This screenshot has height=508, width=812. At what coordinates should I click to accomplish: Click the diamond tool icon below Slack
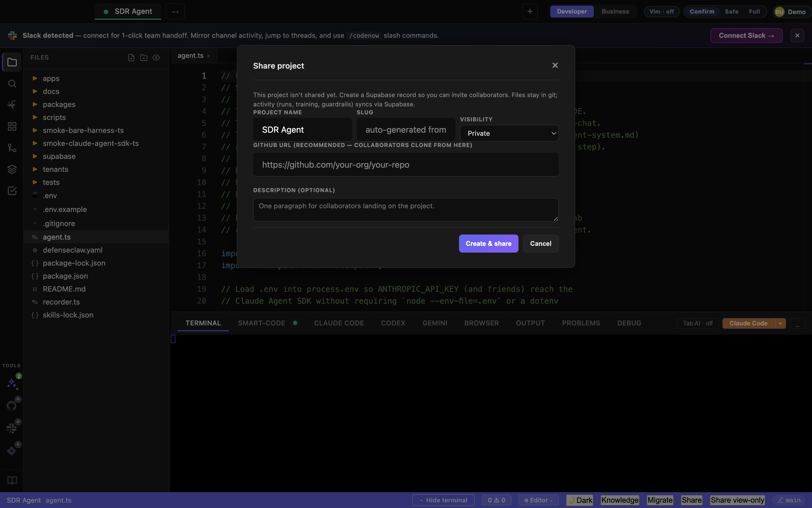12,450
